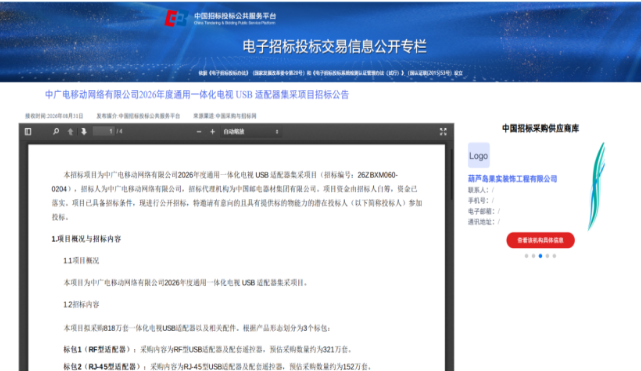Go to next PDF page
641x371 pixels.
(x=84, y=132)
